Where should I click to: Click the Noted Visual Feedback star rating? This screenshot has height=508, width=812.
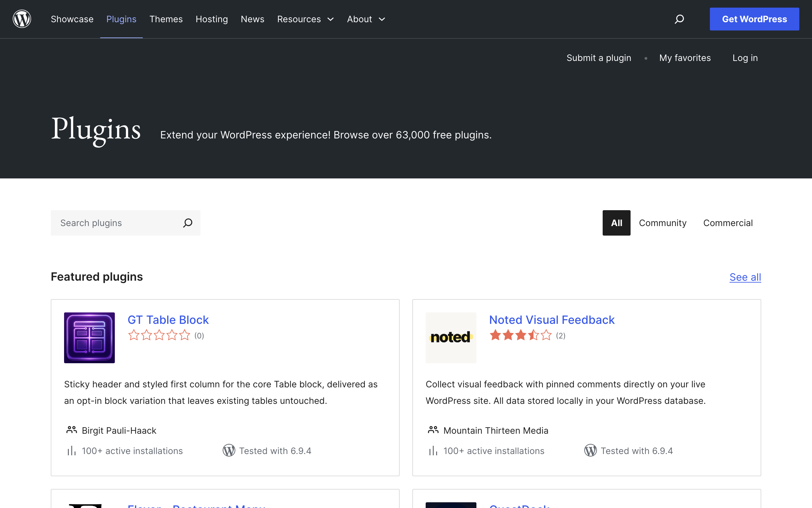coord(521,335)
